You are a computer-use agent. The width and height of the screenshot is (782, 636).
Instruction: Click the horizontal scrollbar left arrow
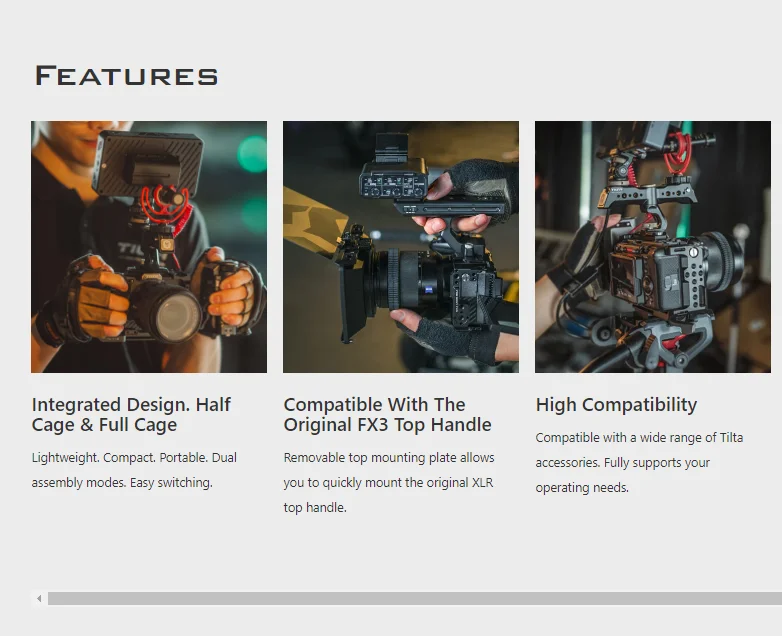(39, 598)
